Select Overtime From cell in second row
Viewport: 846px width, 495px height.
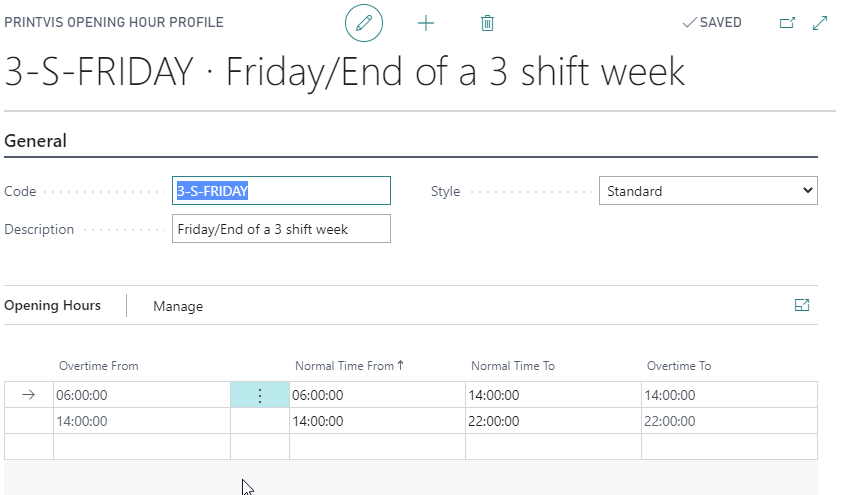pyautogui.click(x=142, y=421)
